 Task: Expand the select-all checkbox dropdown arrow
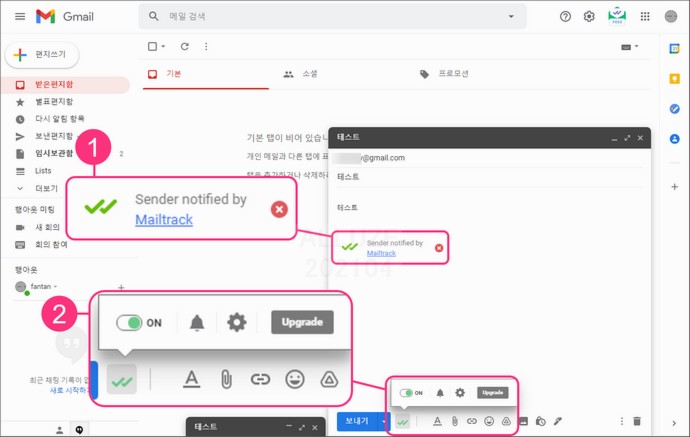pyautogui.click(x=163, y=46)
